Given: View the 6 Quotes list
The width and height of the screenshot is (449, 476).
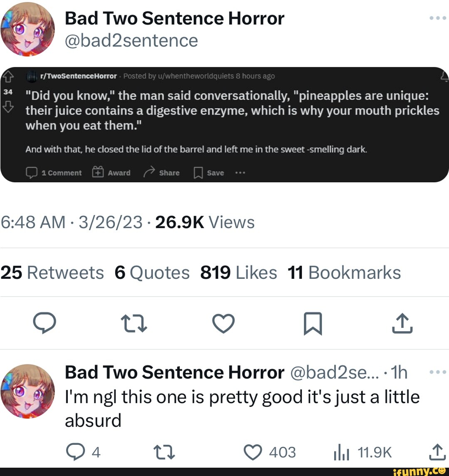Looking at the screenshot, I should pyautogui.click(x=152, y=273).
